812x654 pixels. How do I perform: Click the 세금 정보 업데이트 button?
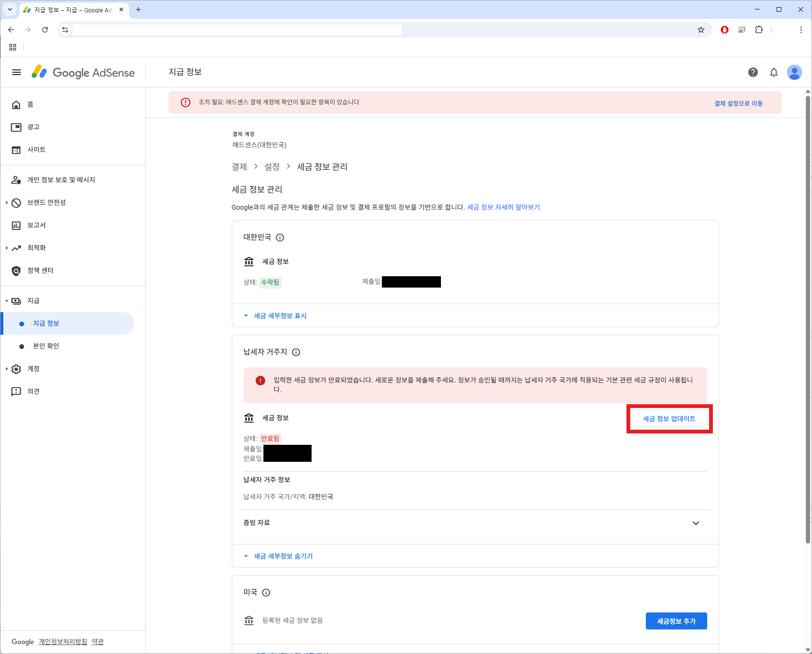(x=669, y=419)
